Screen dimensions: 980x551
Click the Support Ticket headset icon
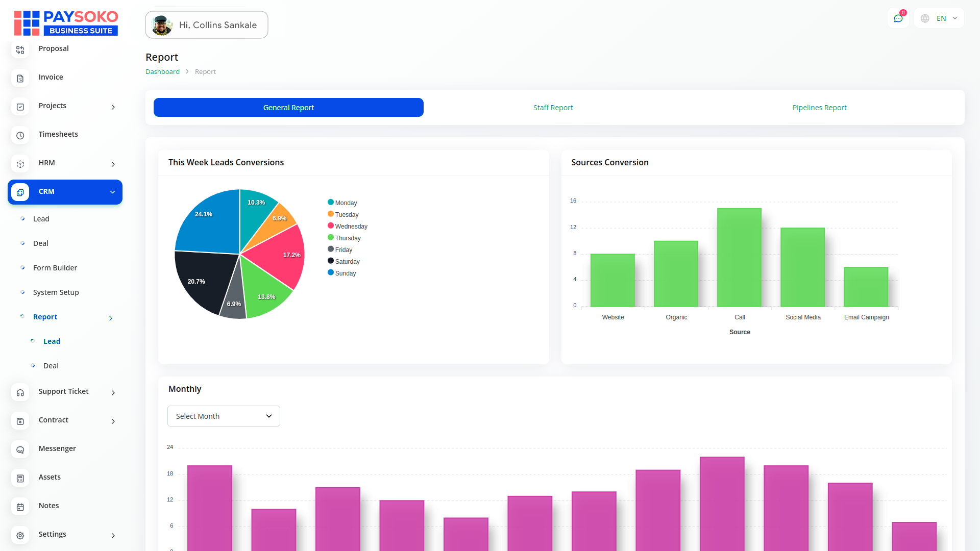click(20, 392)
